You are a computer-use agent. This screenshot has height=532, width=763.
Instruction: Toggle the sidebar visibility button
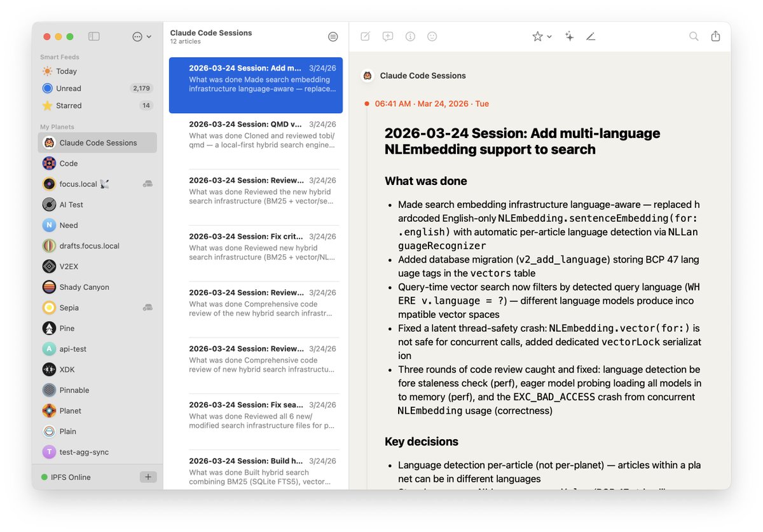tap(94, 37)
